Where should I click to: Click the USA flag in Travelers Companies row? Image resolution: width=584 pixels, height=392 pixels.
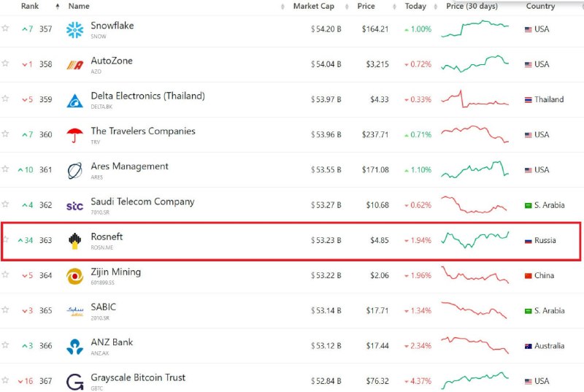tap(528, 135)
